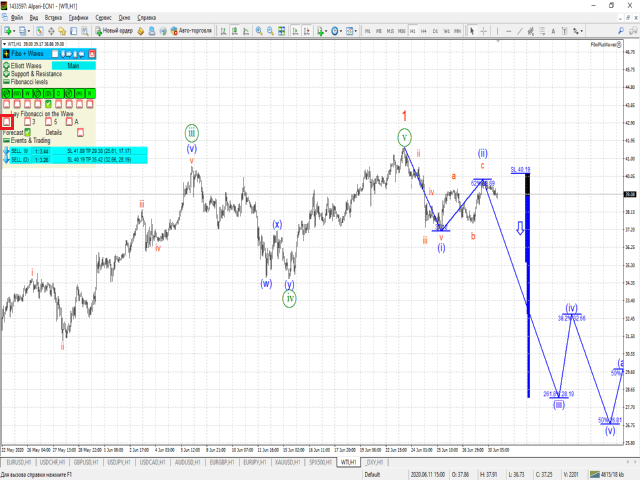Open the Arrows objects dropdown
640x480 pixels.
[578, 31]
